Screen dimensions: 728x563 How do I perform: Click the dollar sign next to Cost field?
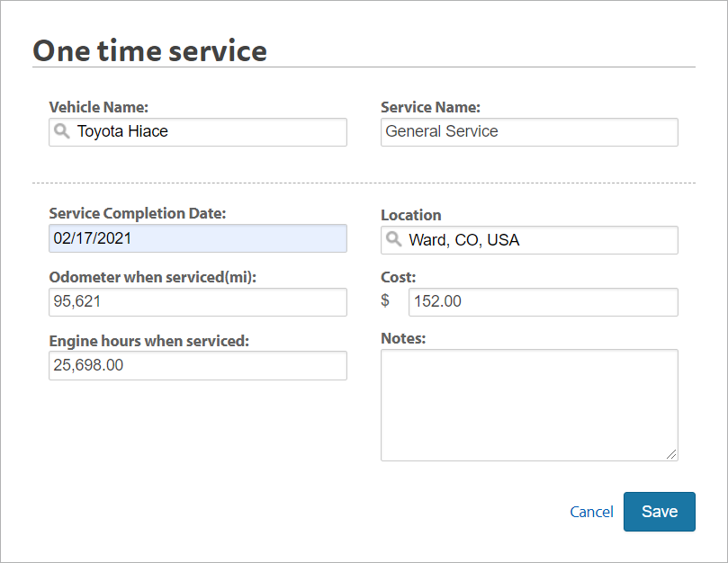click(x=386, y=301)
